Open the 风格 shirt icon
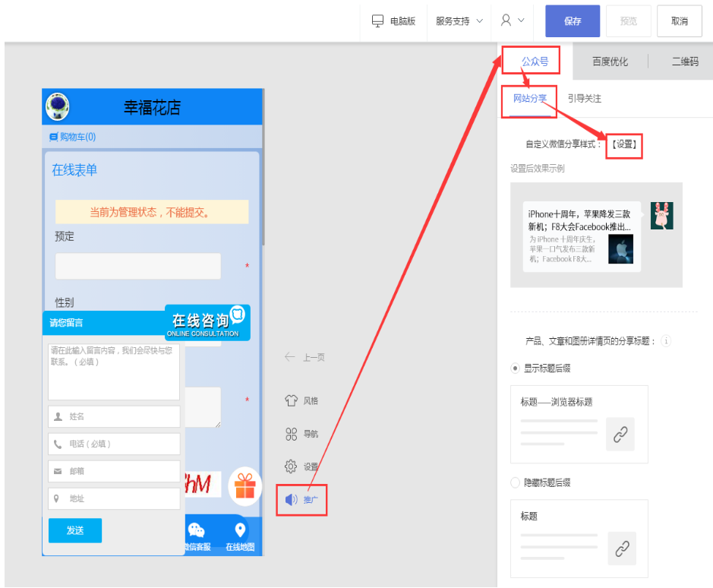 (x=291, y=400)
